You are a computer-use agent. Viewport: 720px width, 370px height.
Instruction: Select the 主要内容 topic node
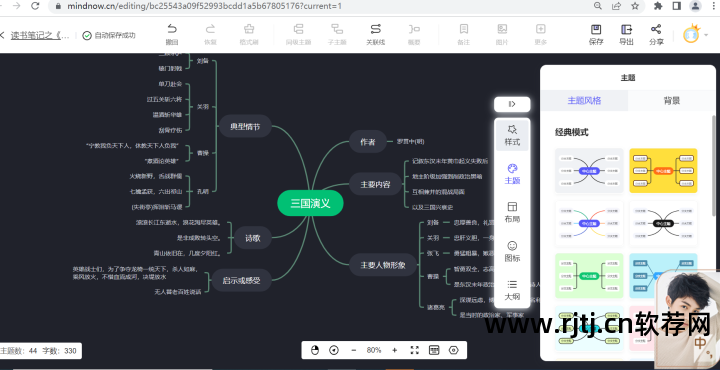click(375, 185)
